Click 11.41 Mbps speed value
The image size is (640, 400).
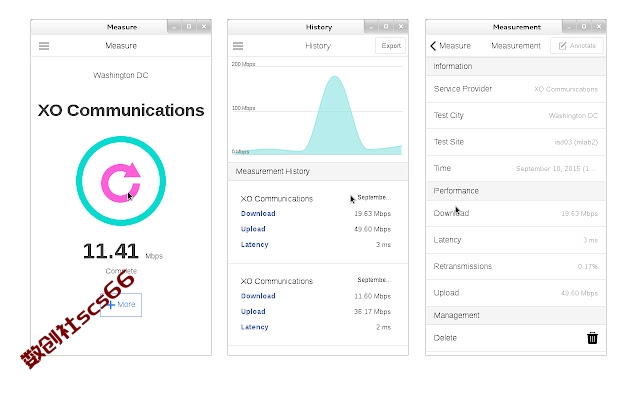click(122, 251)
